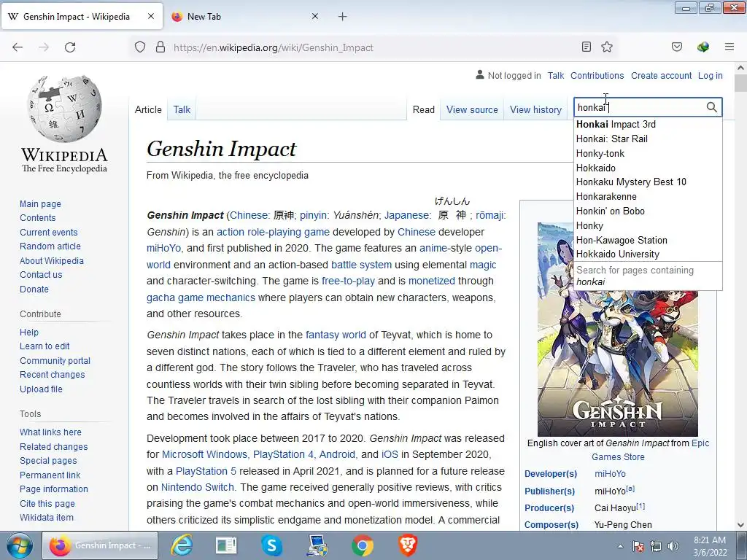
Task: Choose Honkai Impact 3rd suggestion
Action: point(648,124)
